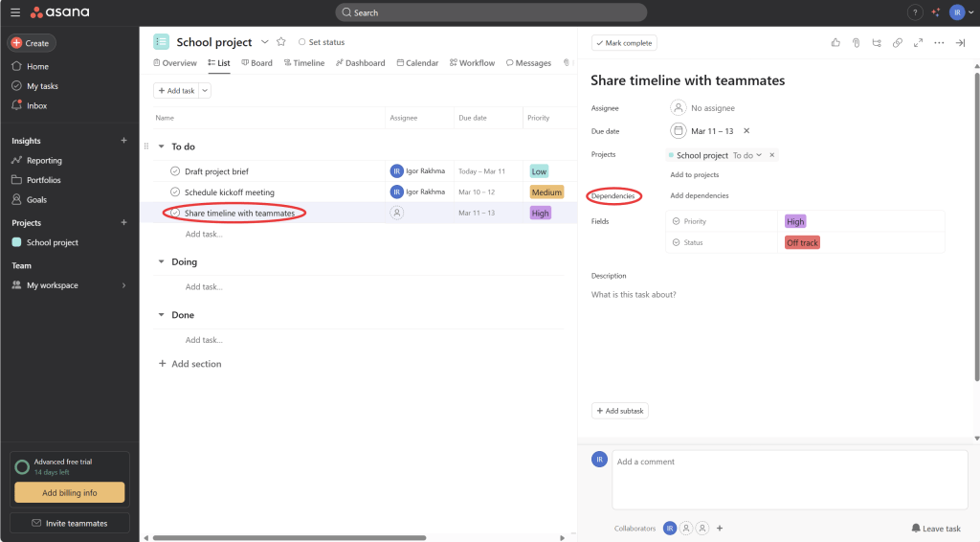Click the subtask icon in the task header
This screenshot has width=980, height=542.
pos(877,43)
